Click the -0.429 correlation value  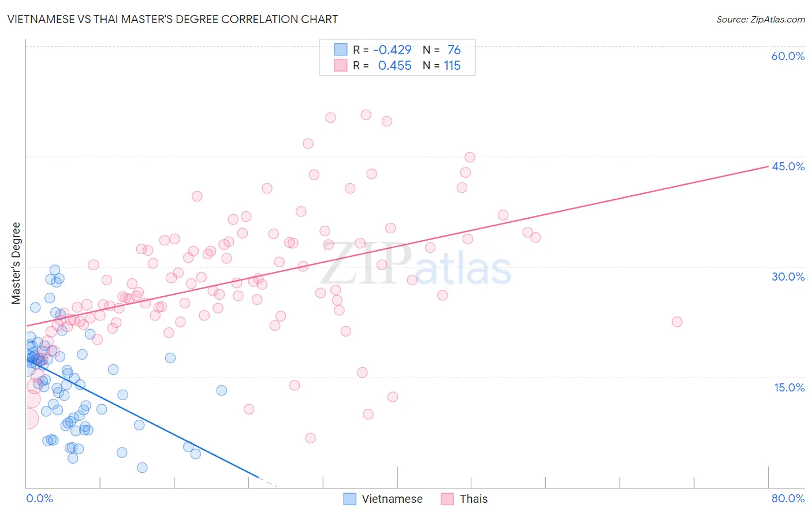point(393,50)
